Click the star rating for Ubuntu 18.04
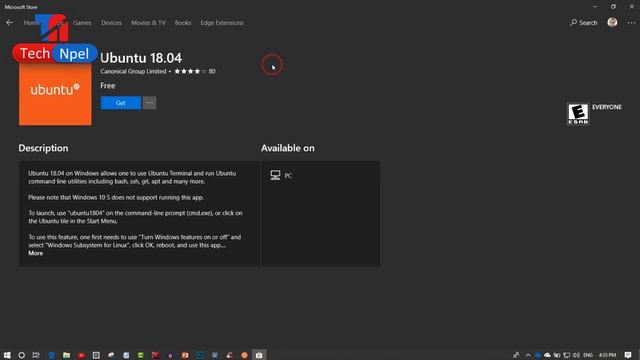This screenshot has height=360, width=640. tap(190, 71)
